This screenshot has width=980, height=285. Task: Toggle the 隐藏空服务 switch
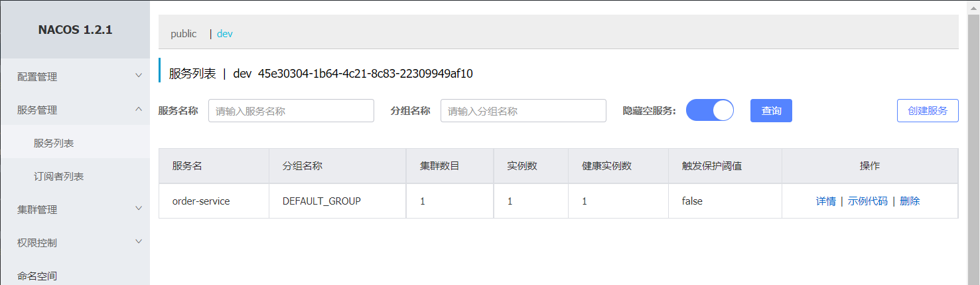coord(709,110)
